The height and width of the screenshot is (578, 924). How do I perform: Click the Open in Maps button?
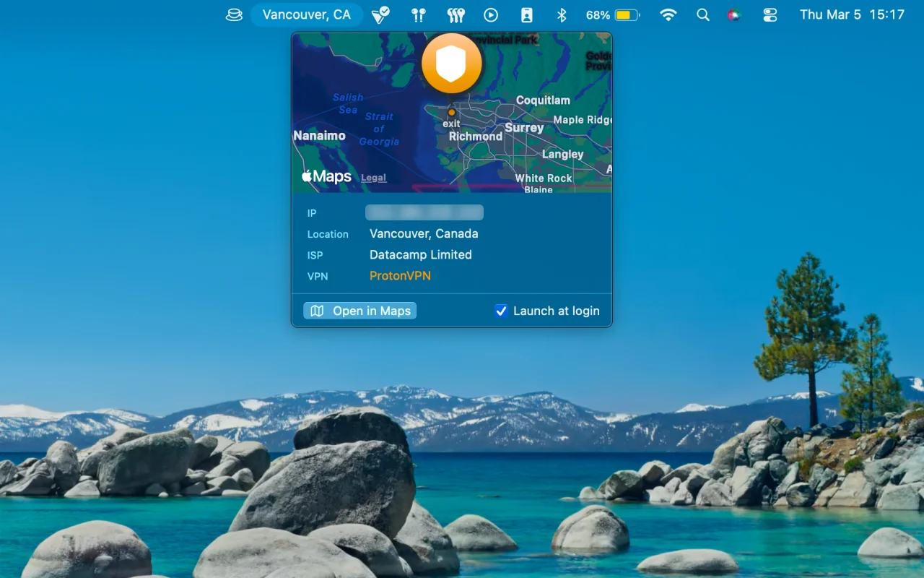pyautogui.click(x=360, y=311)
